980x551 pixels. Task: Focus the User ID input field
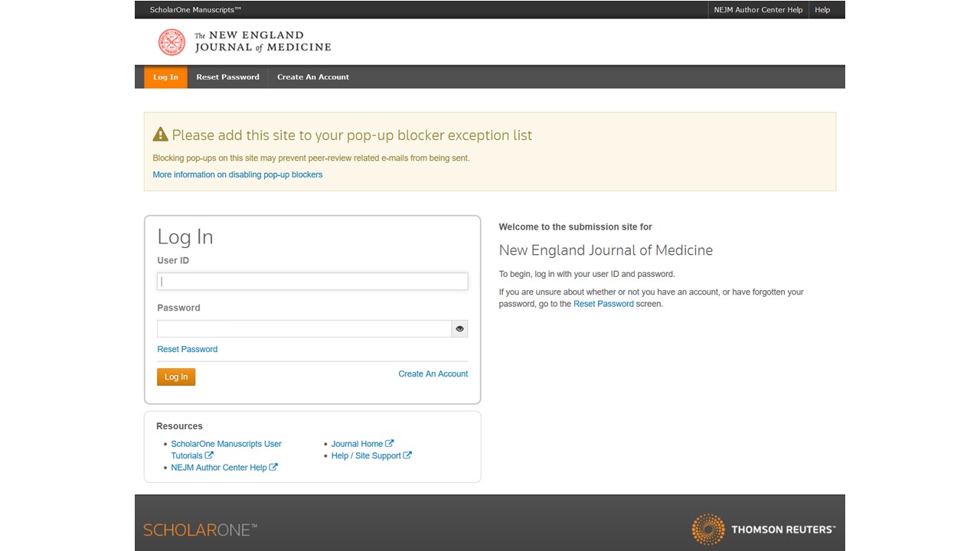pos(312,282)
